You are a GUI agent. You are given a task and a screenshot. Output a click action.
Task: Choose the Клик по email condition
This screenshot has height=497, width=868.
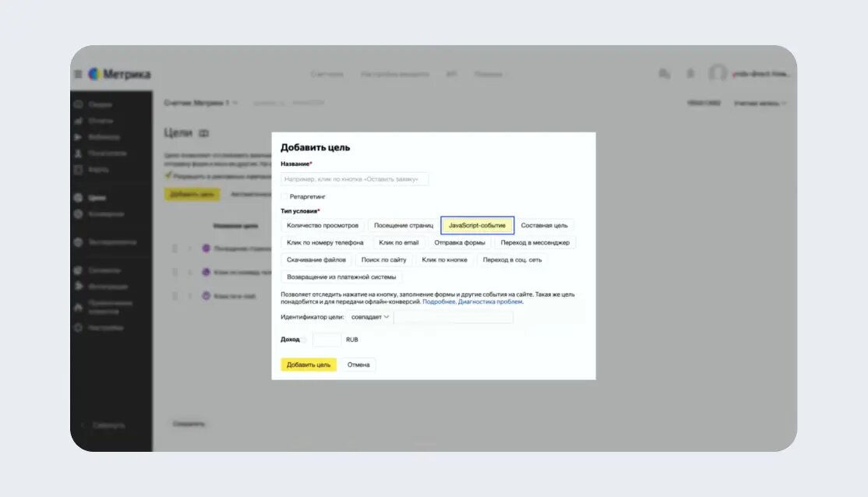pos(399,242)
